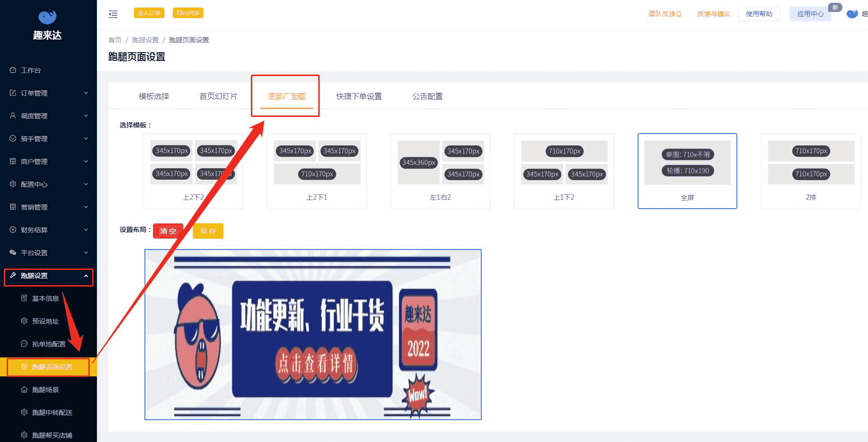Viewport: 868px width, 442px height.
Task: Switch to the 首页幻灯片 tab
Action: pos(219,96)
